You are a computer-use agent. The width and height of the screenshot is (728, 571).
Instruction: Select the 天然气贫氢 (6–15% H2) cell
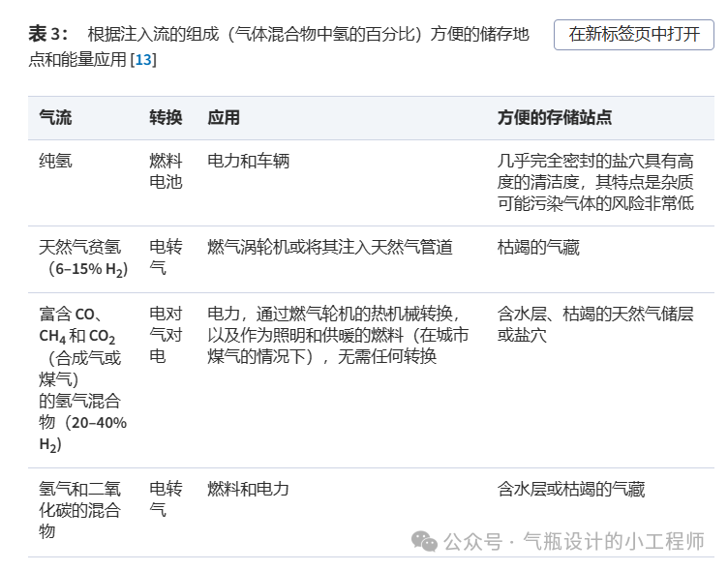coord(83,258)
